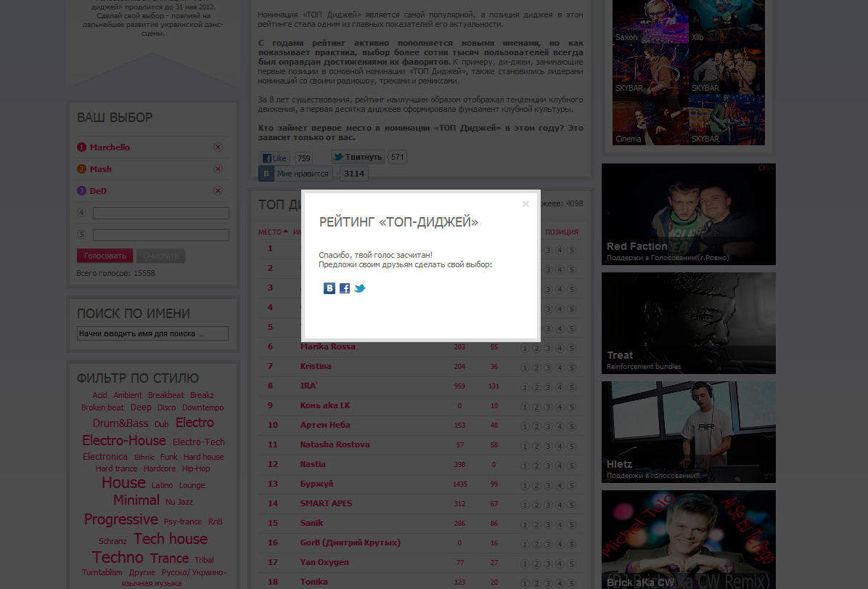Select position 1 for Marika Rossa

(525, 349)
